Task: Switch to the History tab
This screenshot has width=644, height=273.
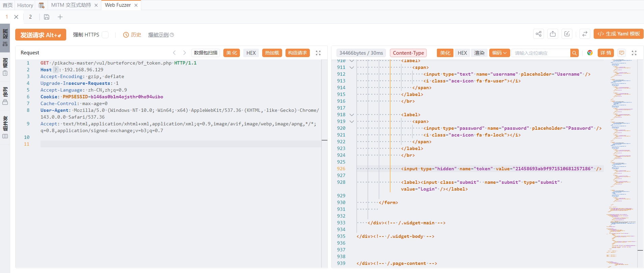Action: [x=25, y=5]
